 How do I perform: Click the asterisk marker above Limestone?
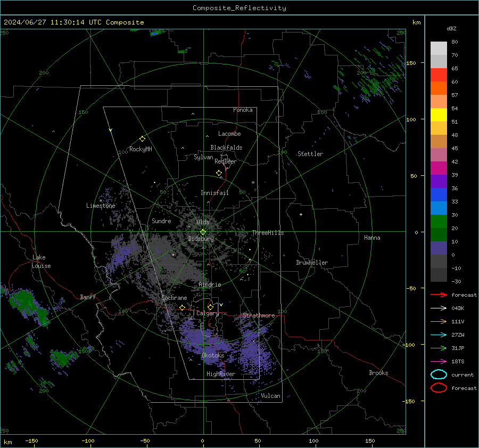101,201
